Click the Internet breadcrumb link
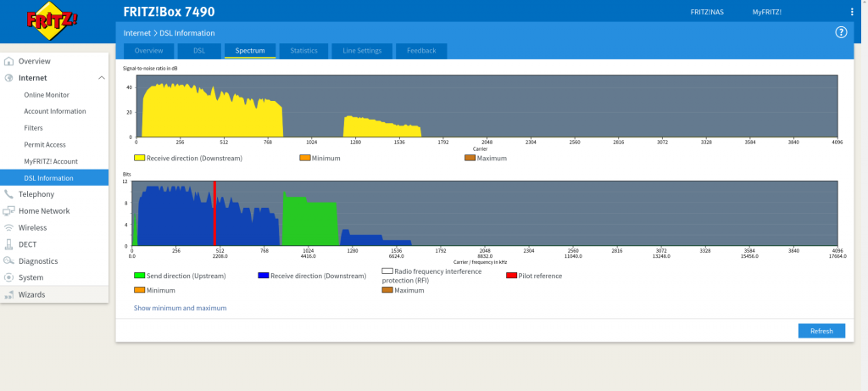This screenshot has height=391, width=868. (136, 33)
